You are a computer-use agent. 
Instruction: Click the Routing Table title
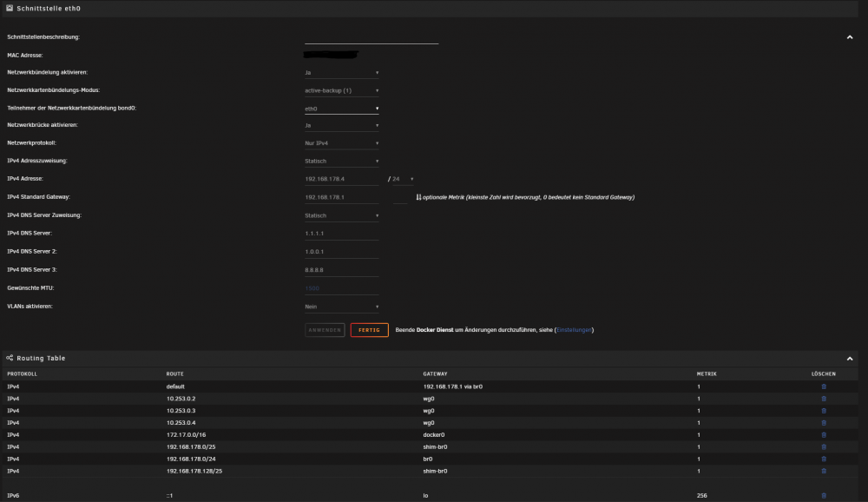(41, 359)
